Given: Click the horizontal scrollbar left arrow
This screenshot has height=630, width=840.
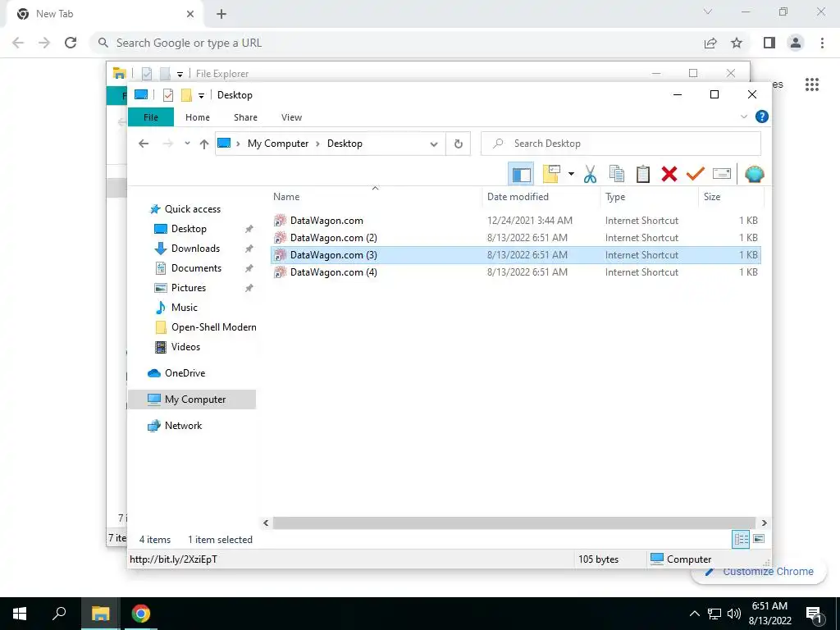Looking at the screenshot, I should point(266,523).
